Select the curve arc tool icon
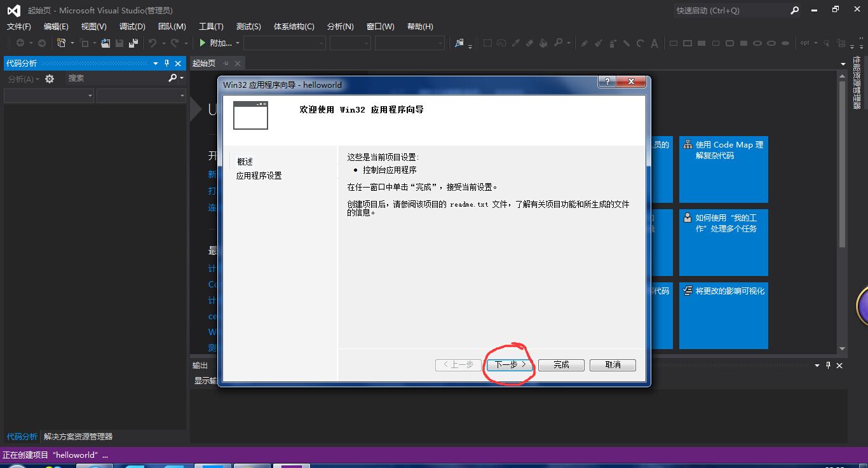This screenshot has height=468, width=868. pos(641,43)
